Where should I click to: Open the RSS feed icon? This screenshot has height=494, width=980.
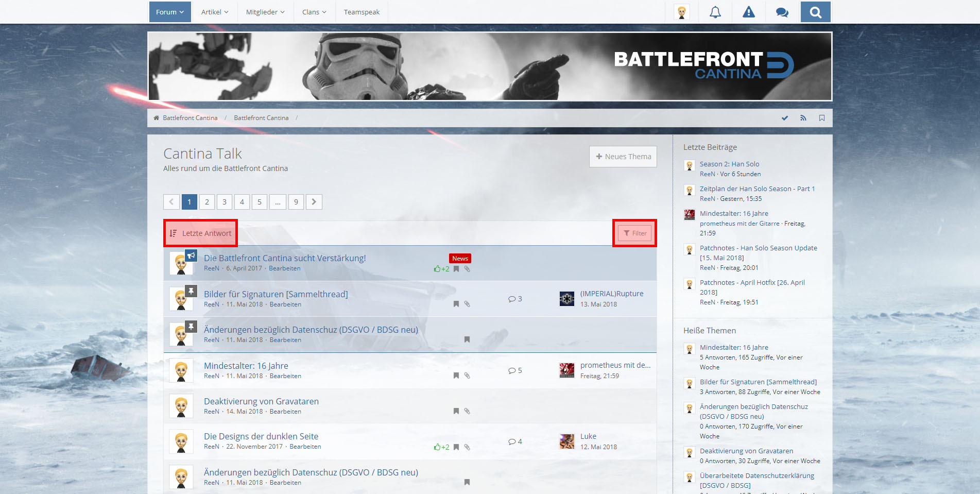(803, 118)
